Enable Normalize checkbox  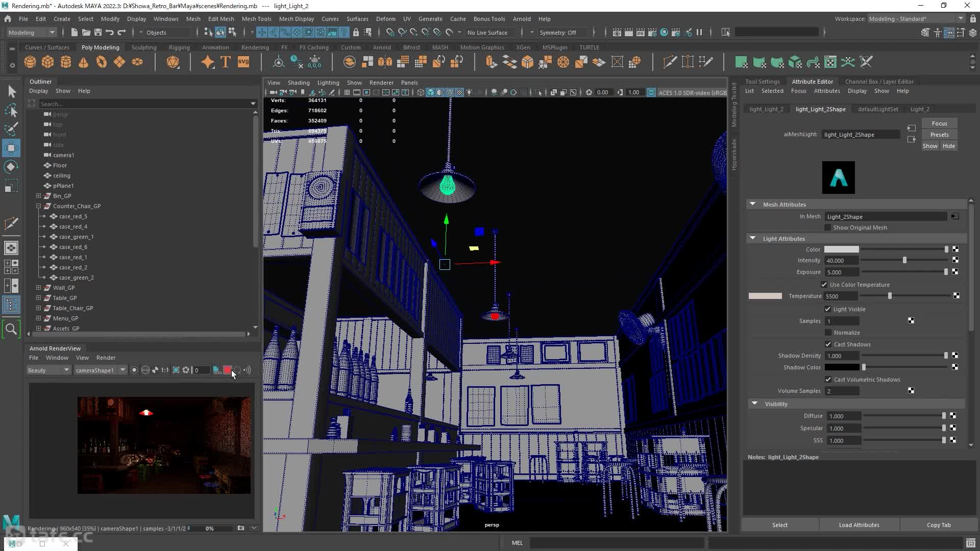828,333
